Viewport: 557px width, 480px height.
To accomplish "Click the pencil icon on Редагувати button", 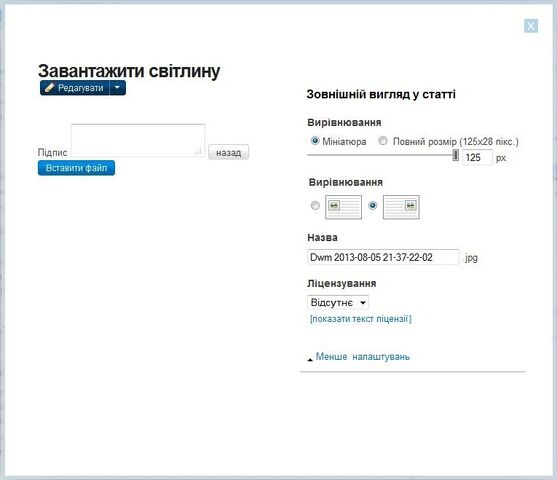I will pos(49,87).
